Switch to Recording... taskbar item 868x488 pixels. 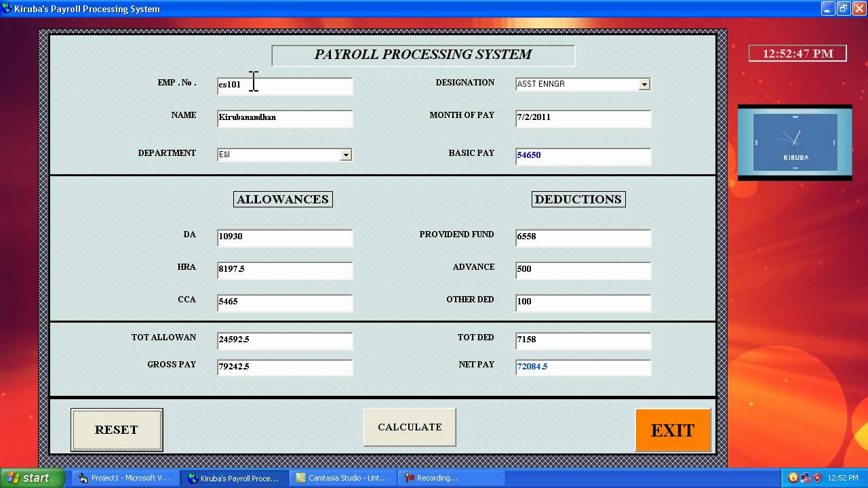point(452,478)
